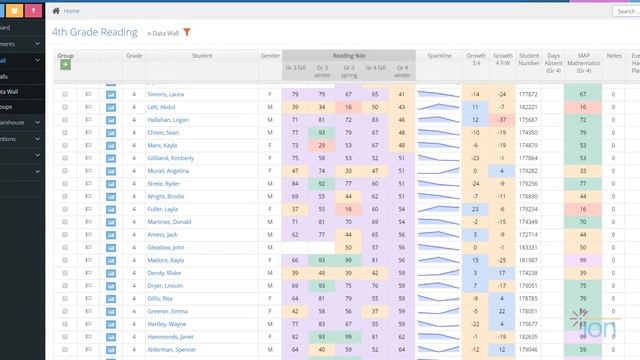Flag the row for Dendy, Blake

[88, 273]
